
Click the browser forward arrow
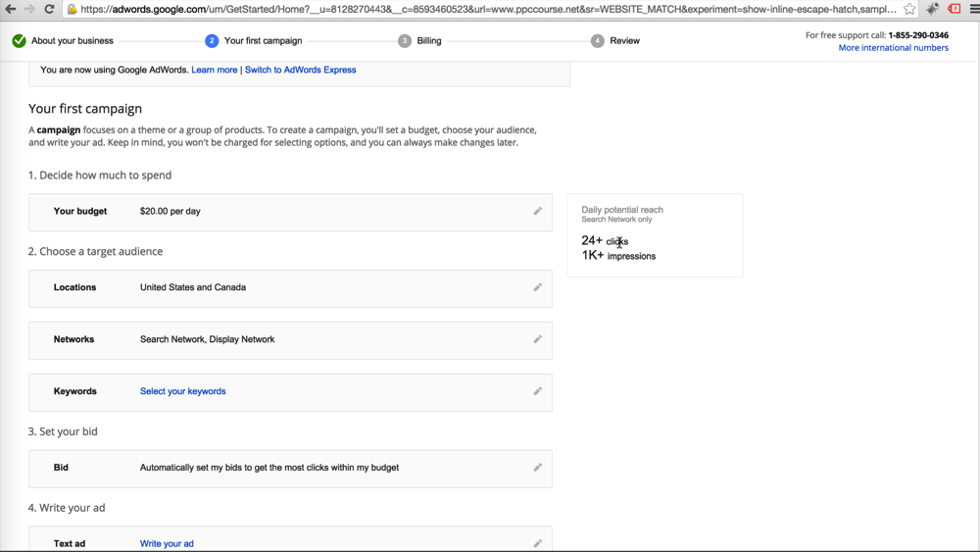tap(29, 9)
